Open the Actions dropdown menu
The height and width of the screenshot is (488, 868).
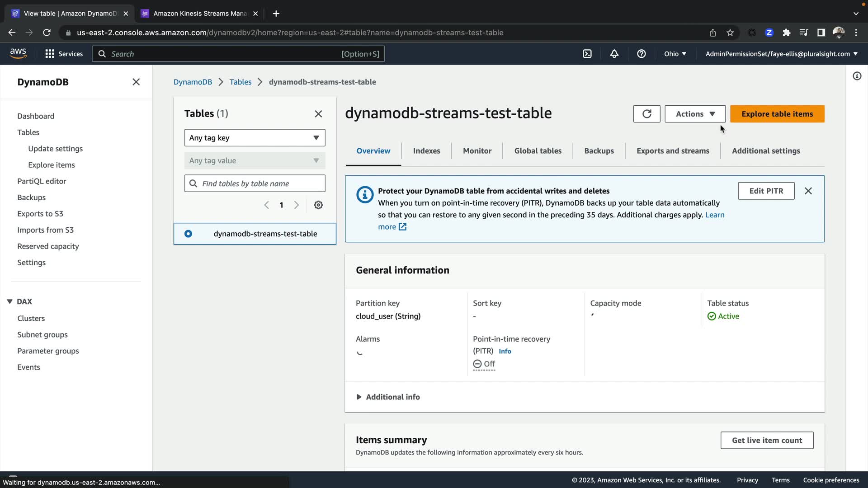pyautogui.click(x=695, y=114)
